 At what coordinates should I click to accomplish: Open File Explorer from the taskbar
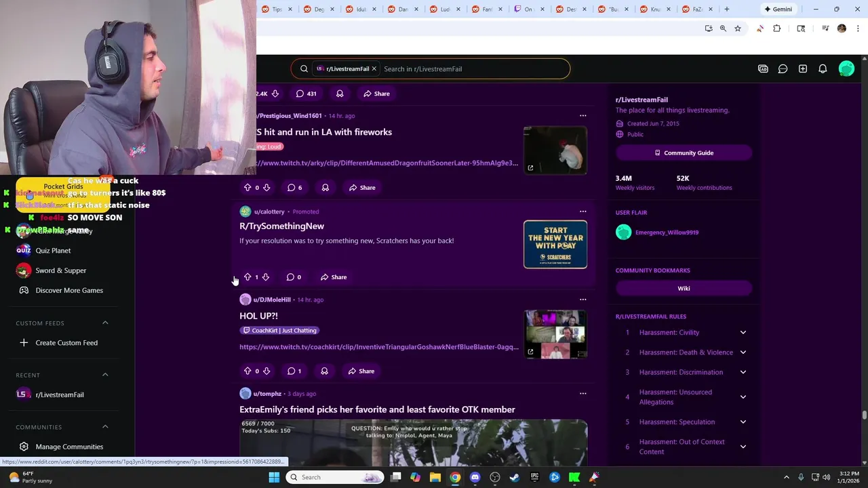tap(435, 477)
